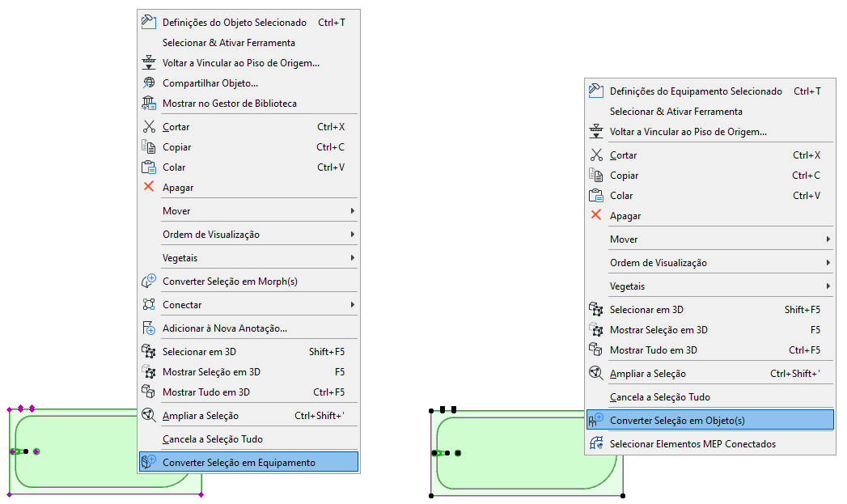Click the Converter Seleção em Equipamento icon
Image resolution: width=847 pixels, height=504 pixels.
[149, 462]
